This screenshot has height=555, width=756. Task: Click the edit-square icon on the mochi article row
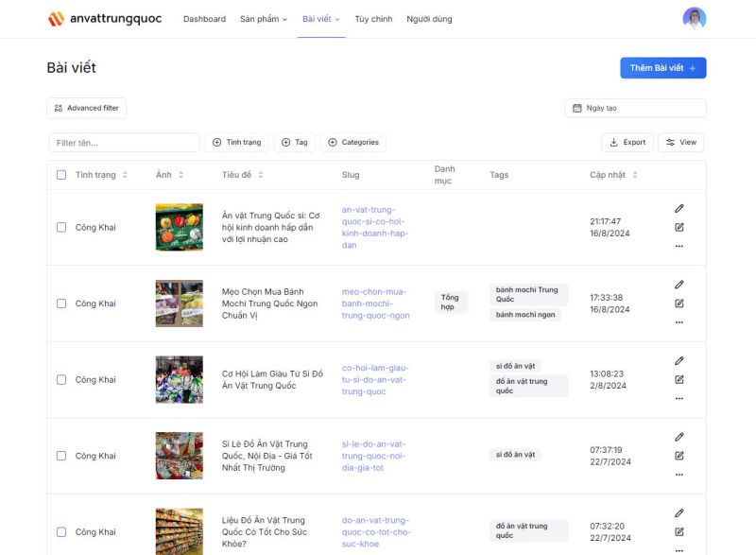[x=679, y=304]
